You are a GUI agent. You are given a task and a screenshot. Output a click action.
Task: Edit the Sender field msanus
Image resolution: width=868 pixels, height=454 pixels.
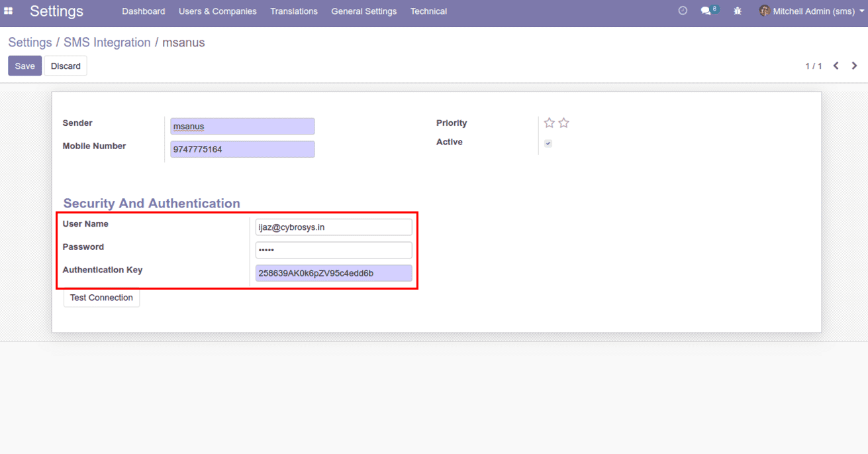[242, 127]
